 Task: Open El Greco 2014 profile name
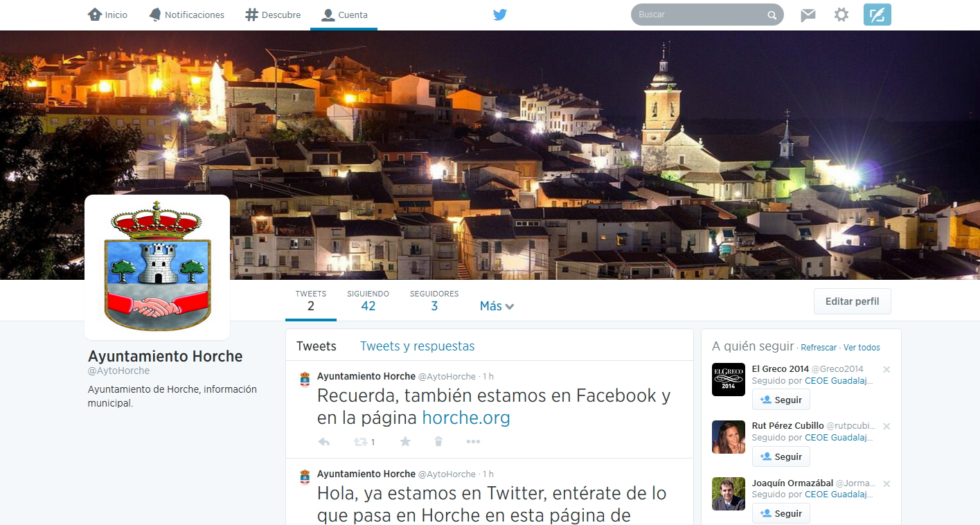click(x=780, y=369)
